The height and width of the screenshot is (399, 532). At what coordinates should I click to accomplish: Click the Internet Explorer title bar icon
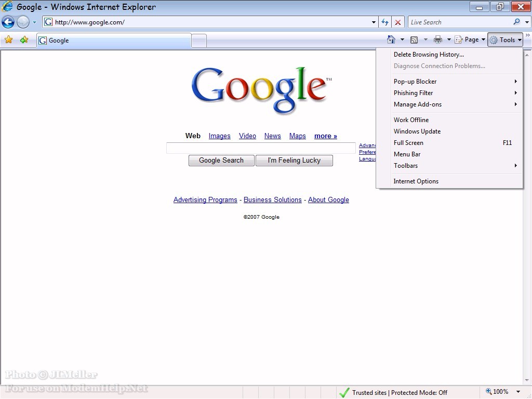pos(7,6)
